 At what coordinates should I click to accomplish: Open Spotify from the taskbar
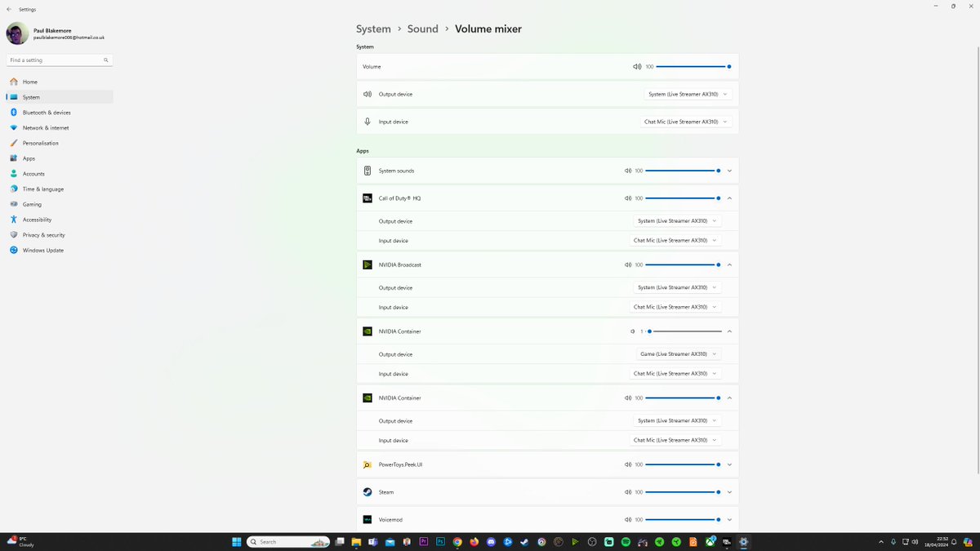pos(626,541)
